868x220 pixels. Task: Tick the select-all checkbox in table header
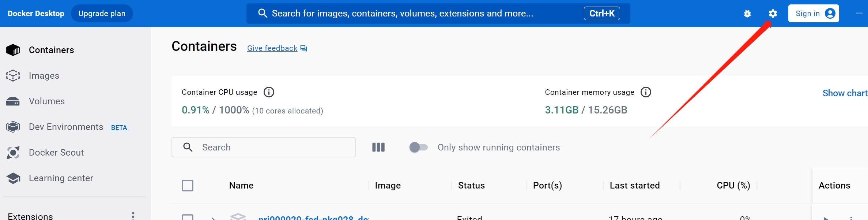coord(188,186)
